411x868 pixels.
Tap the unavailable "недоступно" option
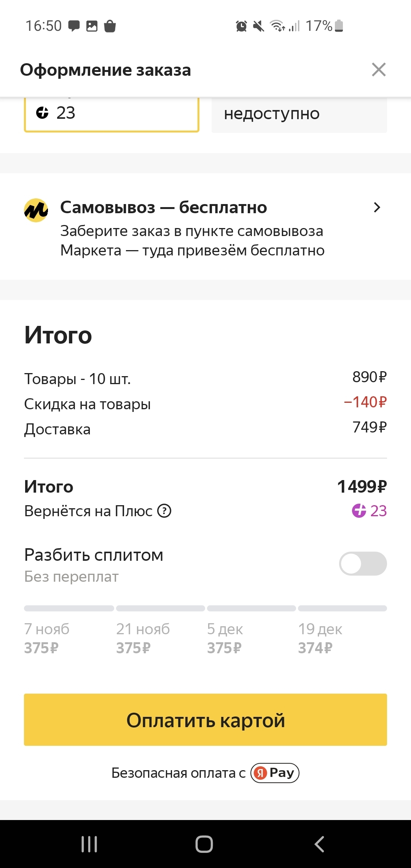(299, 114)
